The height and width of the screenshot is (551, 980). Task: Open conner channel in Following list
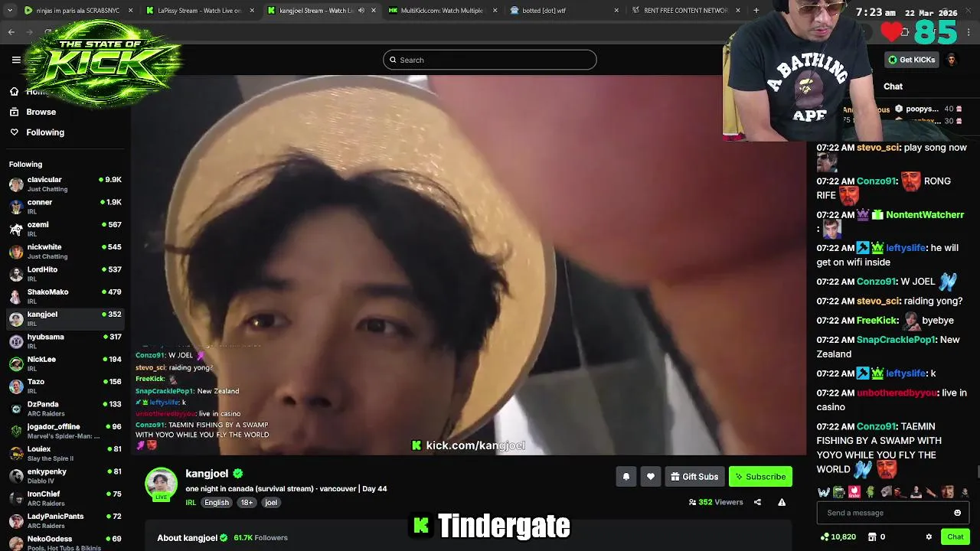pyautogui.click(x=65, y=207)
